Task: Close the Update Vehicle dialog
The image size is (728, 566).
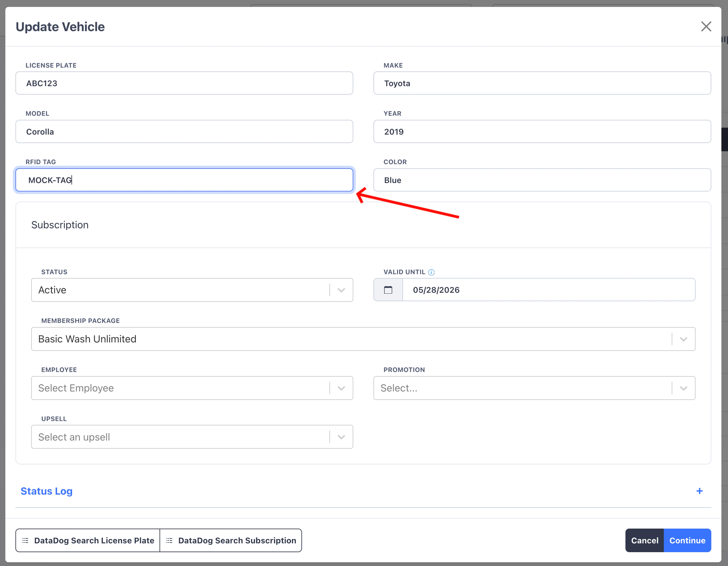Action: pyautogui.click(x=706, y=27)
